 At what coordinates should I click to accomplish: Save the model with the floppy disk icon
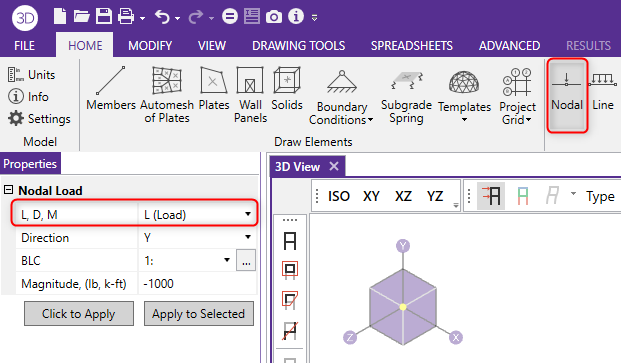coord(104,17)
